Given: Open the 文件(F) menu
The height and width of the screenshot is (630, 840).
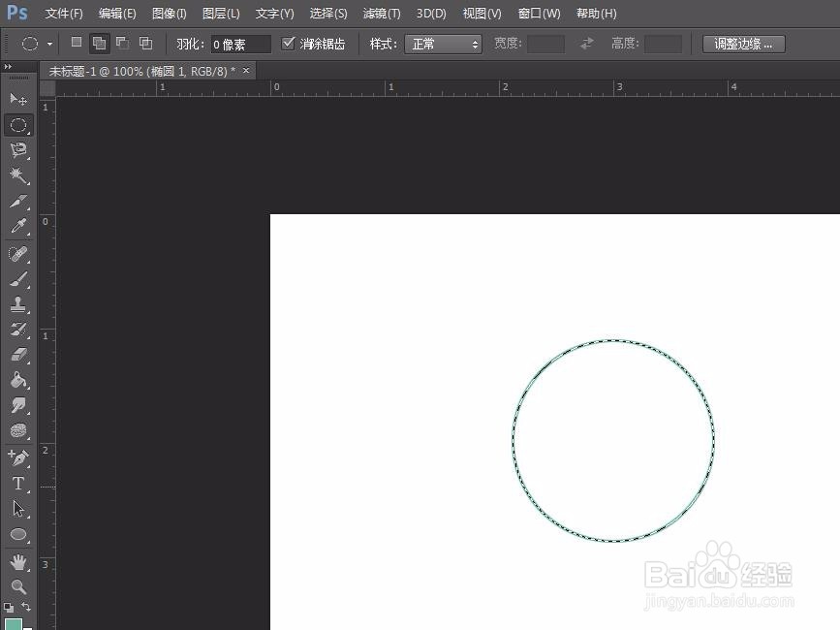Looking at the screenshot, I should point(64,14).
